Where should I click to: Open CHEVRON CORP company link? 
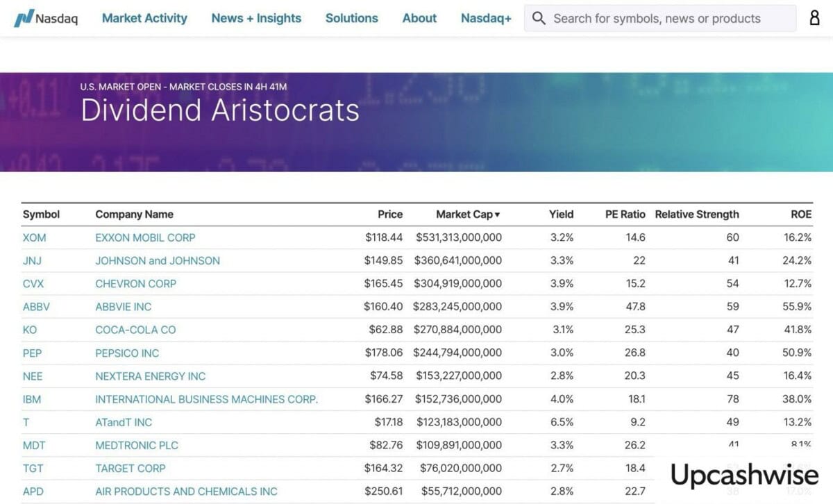pos(136,283)
